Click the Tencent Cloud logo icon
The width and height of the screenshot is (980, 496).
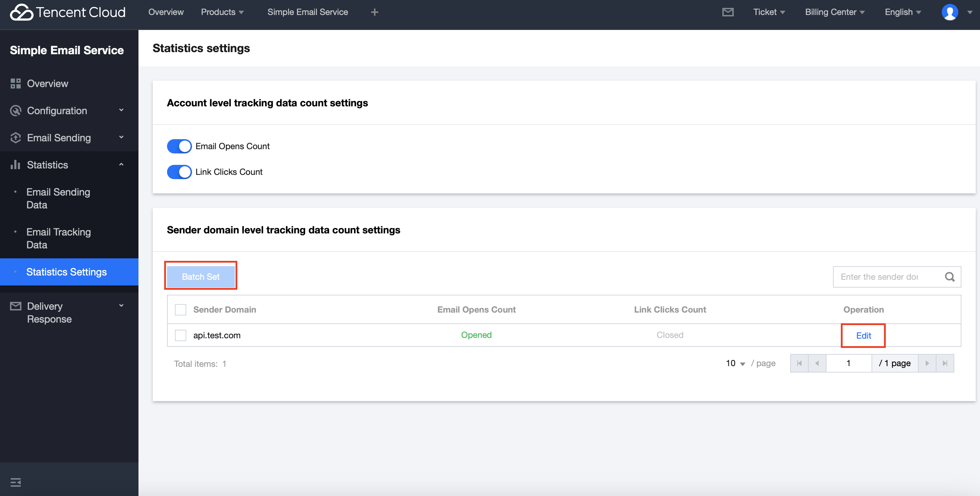(22, 12)
